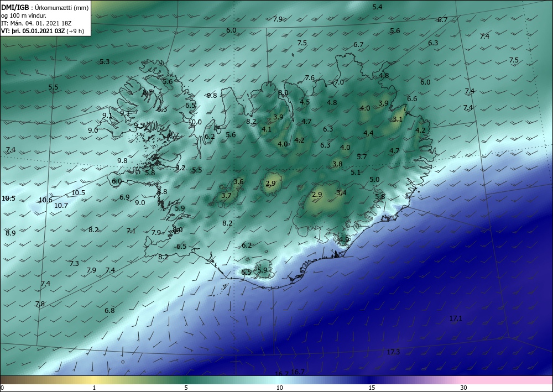Click the 4.9 value near the south coast
This screenshot has width=553, height=392.
[x=344, y=240]
